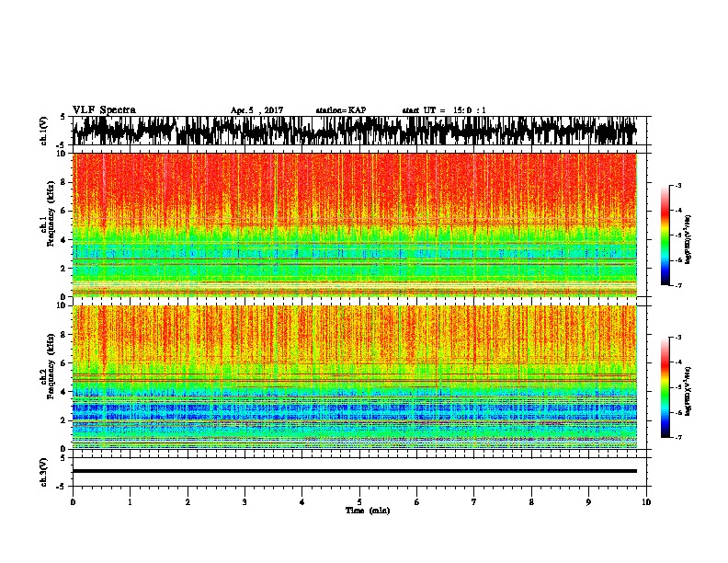Select the "start UT = 15:0:1" text
Image resolution: width=728 pixels, height=563 pixels.
click(x=444, y=110)
